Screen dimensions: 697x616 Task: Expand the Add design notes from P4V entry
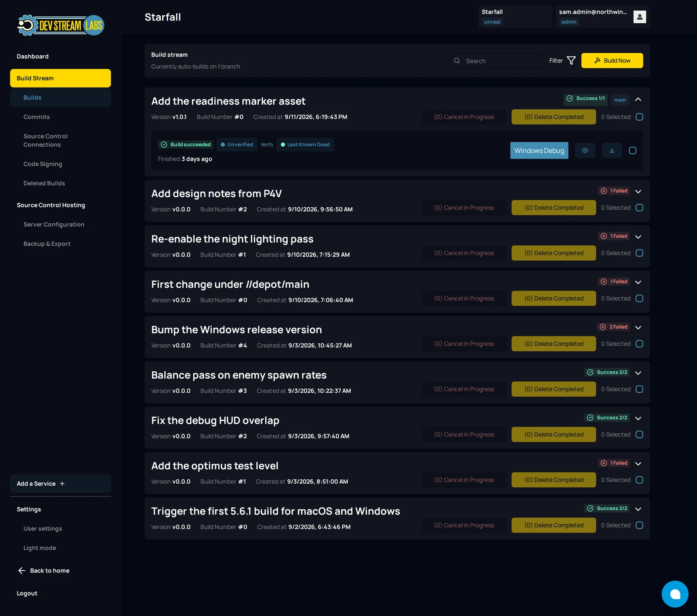point(638,192)
